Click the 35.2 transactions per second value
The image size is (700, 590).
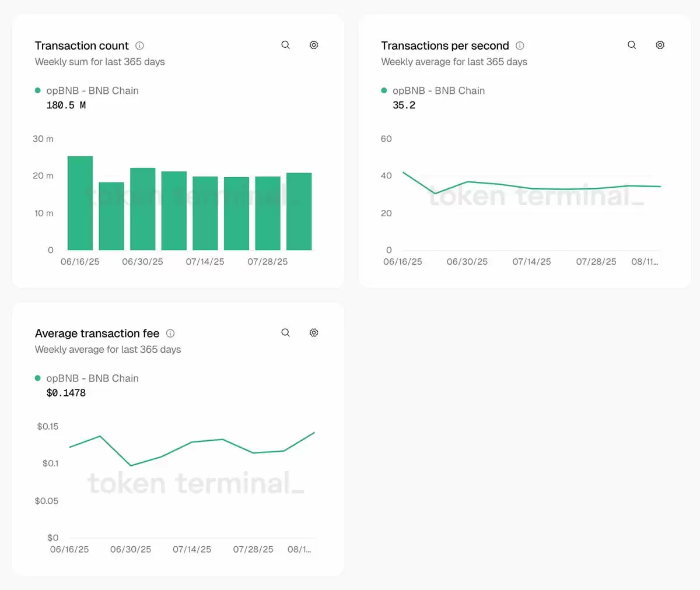pos(404,106)
